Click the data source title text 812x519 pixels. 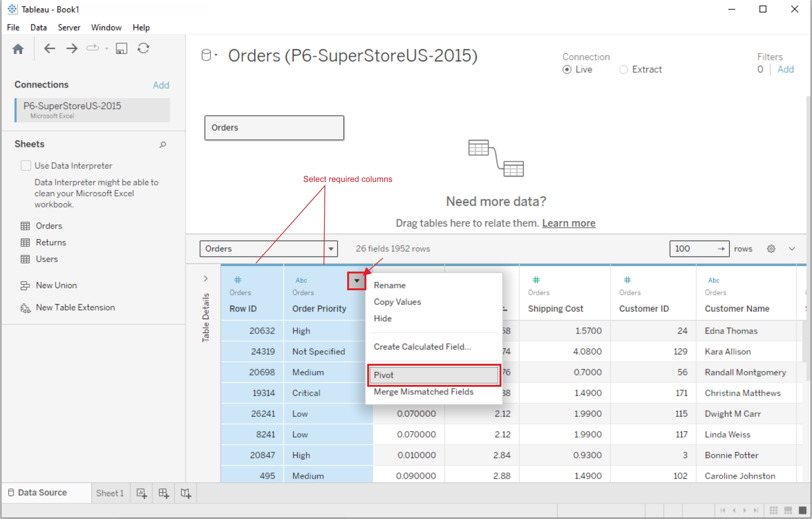pyautogui.click(x=353, y=56)
